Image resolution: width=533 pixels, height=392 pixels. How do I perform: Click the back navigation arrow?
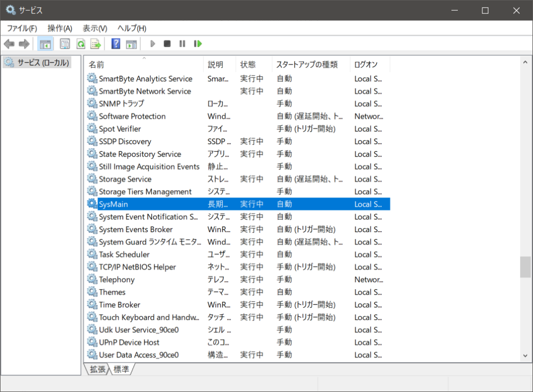pos(9,43)
